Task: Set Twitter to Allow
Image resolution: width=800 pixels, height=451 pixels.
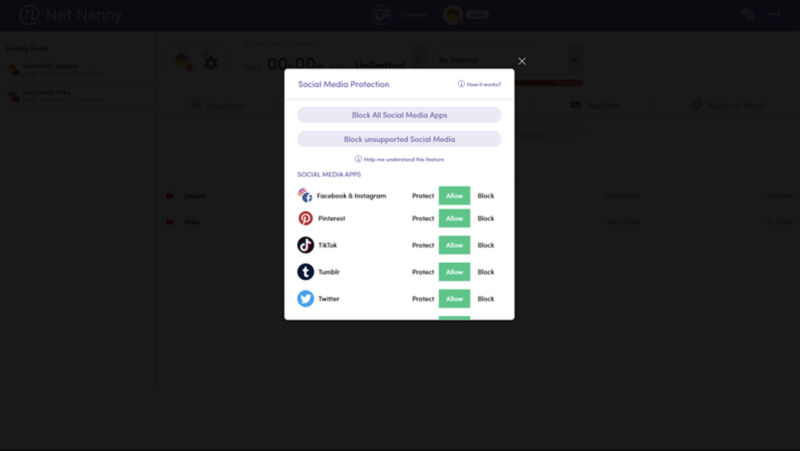Action: [x=454, y=299]
